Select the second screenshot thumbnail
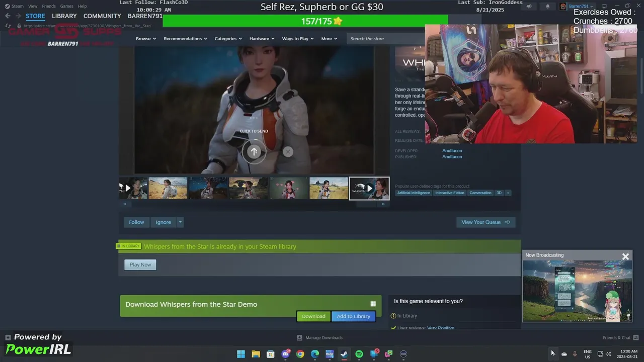Image resolution: width=644 pixels, height=362 pixels. pyautogui.click(x=208, y=188)
